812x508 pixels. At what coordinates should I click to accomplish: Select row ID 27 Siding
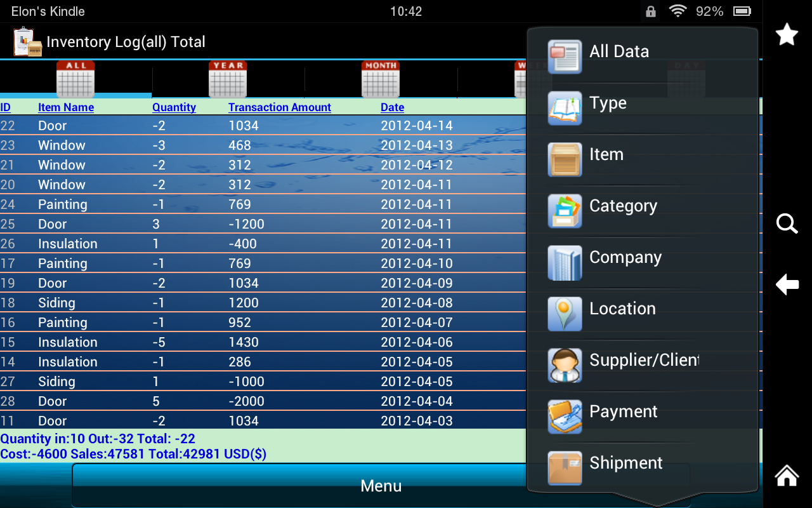click(263, 382)
